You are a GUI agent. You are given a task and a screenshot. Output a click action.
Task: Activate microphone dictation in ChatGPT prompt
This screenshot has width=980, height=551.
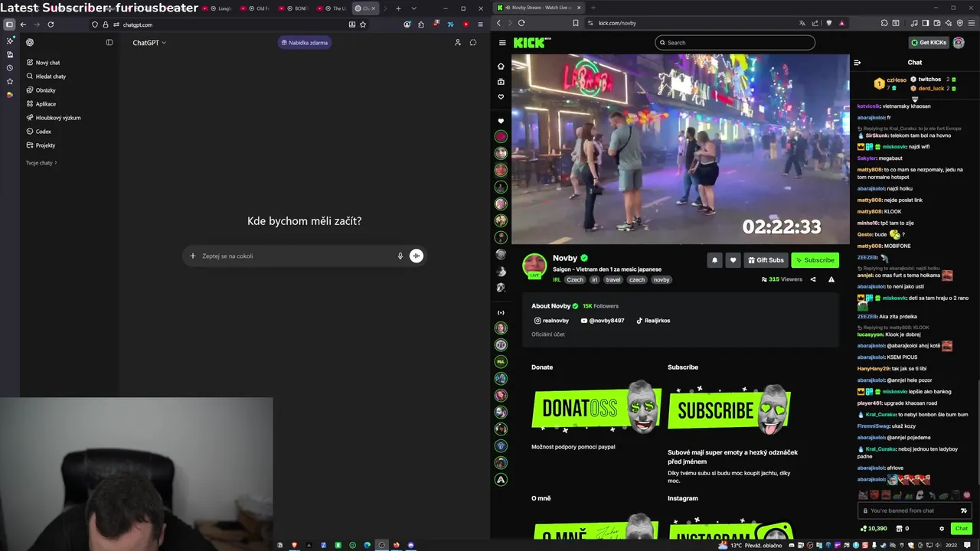(400, 256)
